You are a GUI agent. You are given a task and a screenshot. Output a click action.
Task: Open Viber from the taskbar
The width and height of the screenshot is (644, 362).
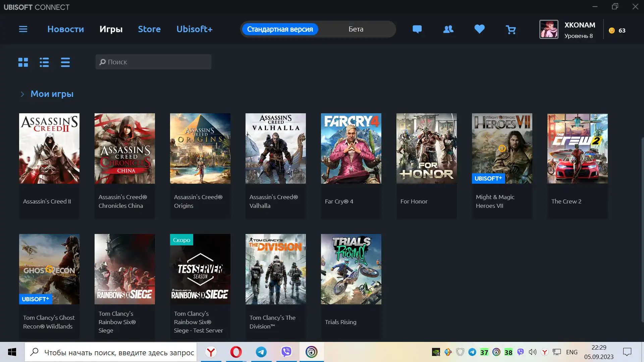286,352
